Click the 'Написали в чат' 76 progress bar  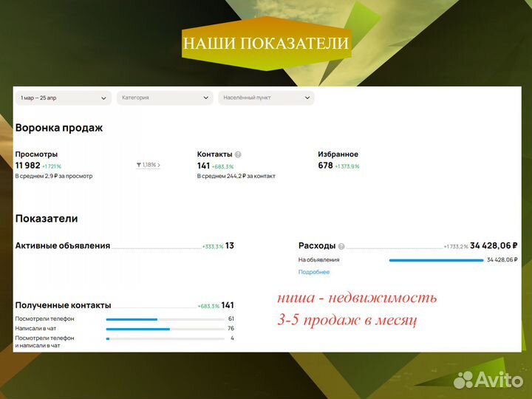pyautogui.click(x=166, y=329)
